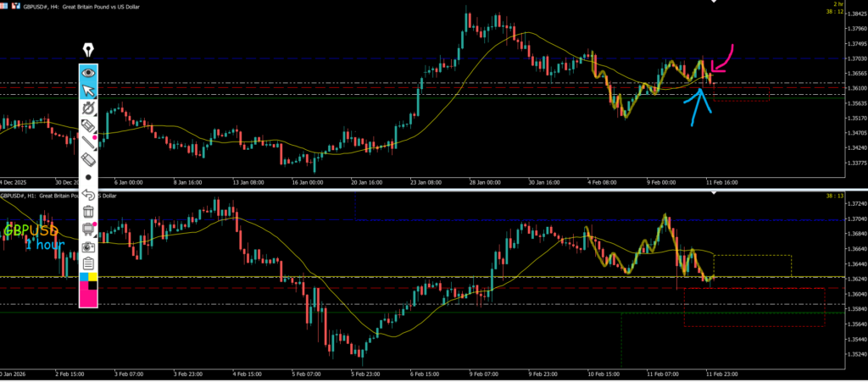
Task: Undo the last drawing stroke
Action: click(88, 195)
